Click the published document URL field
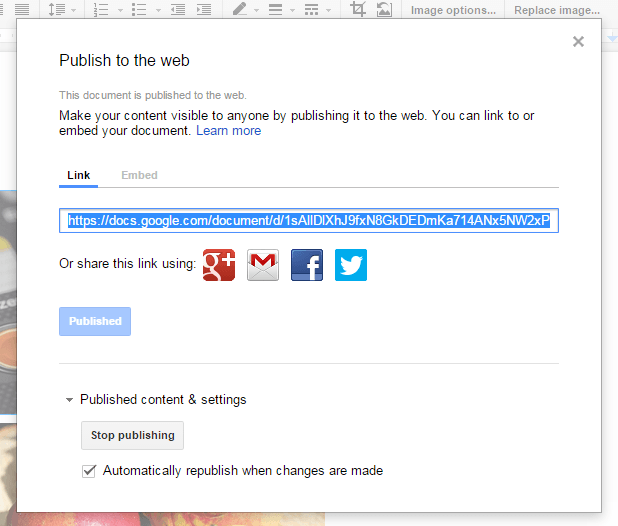 click(x=309, y=221)
